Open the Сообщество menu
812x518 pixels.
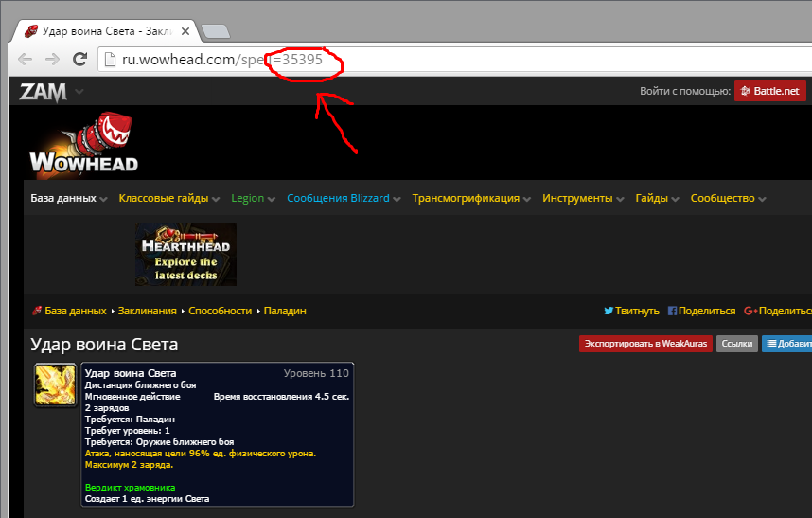728,198
